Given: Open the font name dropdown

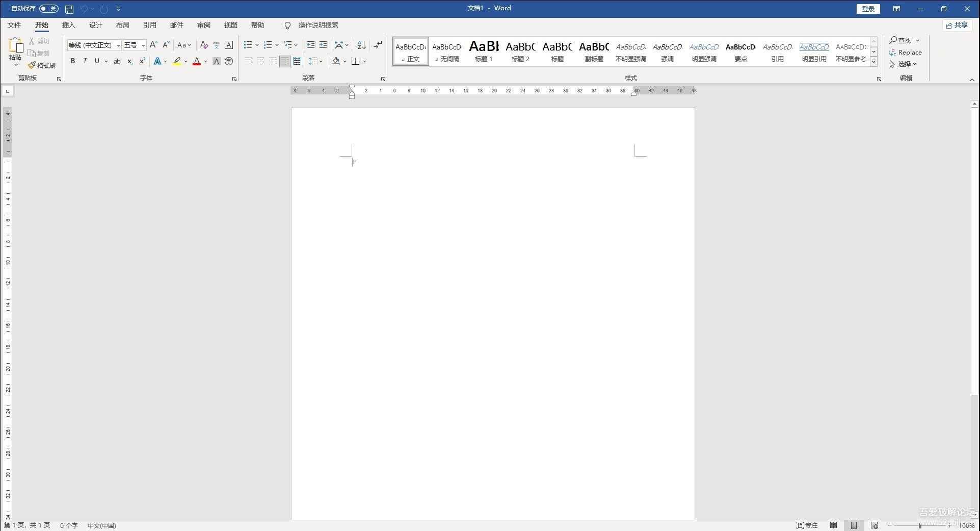Looking at the screenshot, I should tap(118, 45).
